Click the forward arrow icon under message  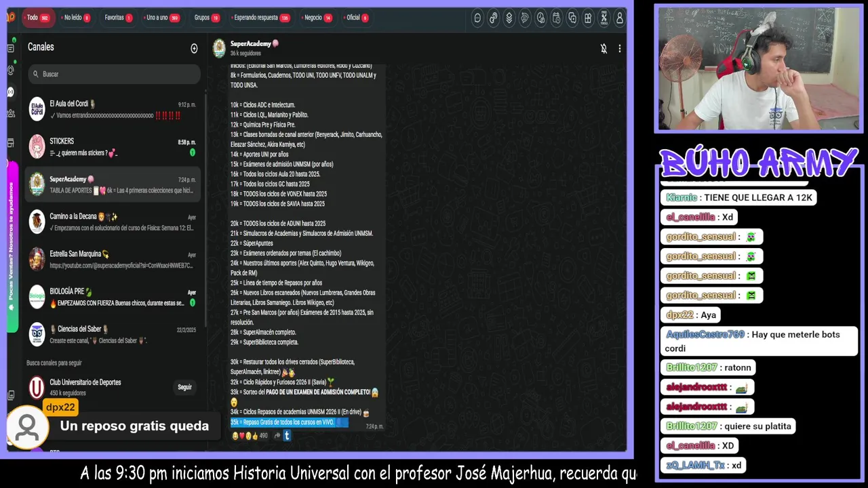[x=277, y=436]
